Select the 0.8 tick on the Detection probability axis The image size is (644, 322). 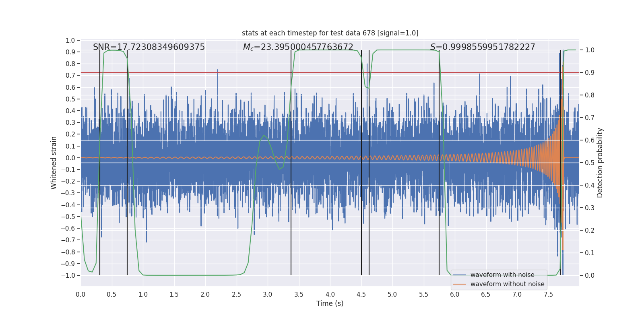pyautogui.click(x=590, y=95)
